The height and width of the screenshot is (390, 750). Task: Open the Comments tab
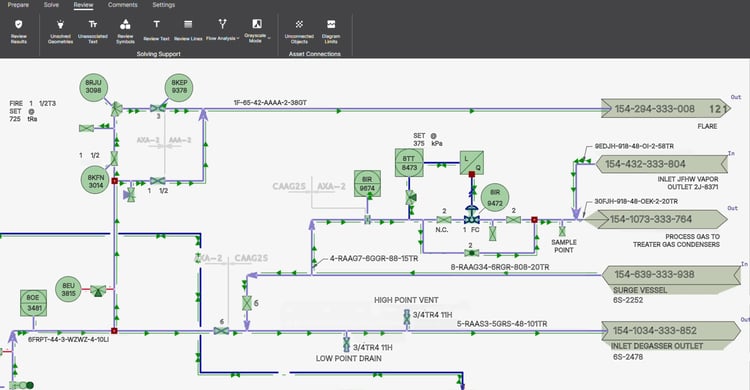(x=122, y=5)
